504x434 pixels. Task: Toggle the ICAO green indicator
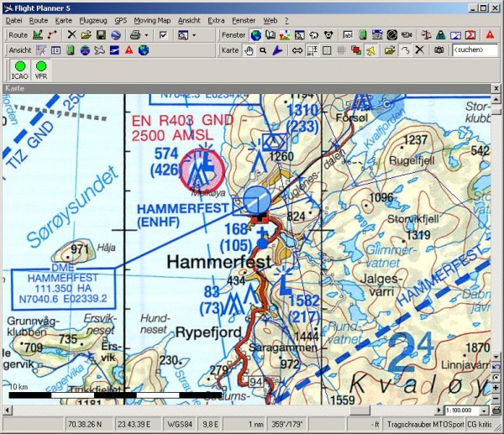pos(20,70)
